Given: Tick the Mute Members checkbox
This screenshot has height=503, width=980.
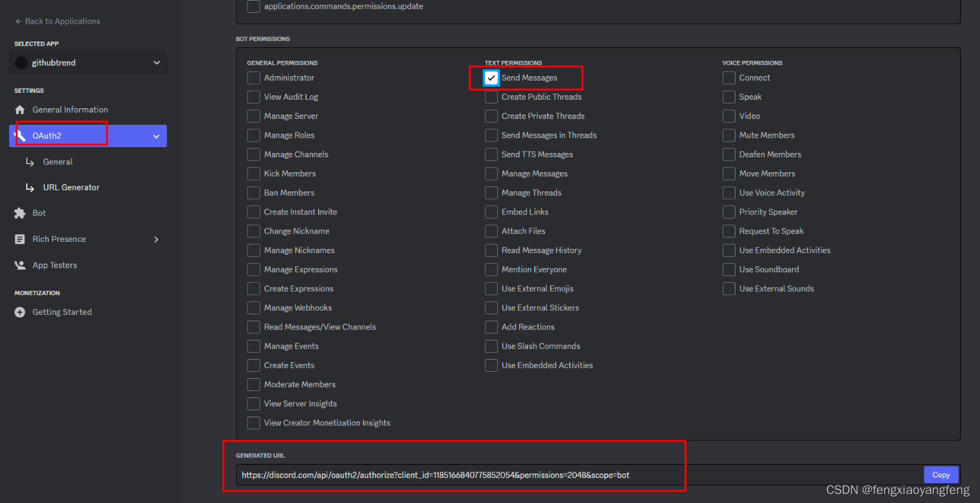Looking at the screenshot, I should click(728, 135).
